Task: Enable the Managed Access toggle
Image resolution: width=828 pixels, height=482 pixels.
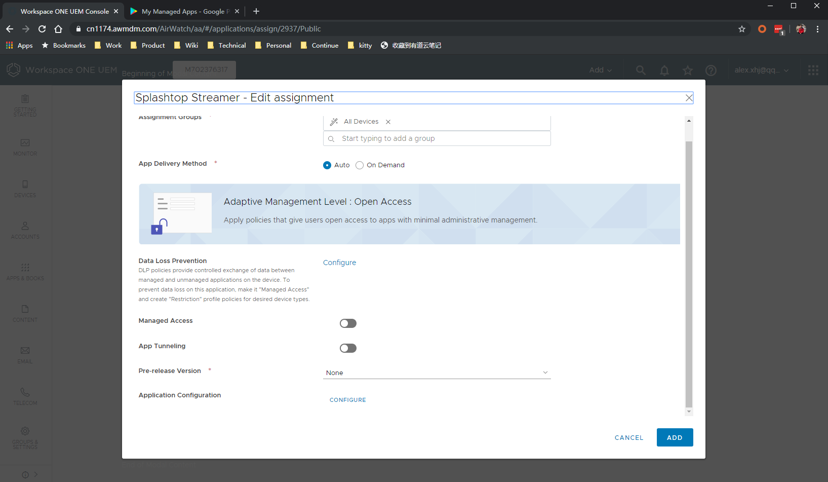Action: click(348, 323)
